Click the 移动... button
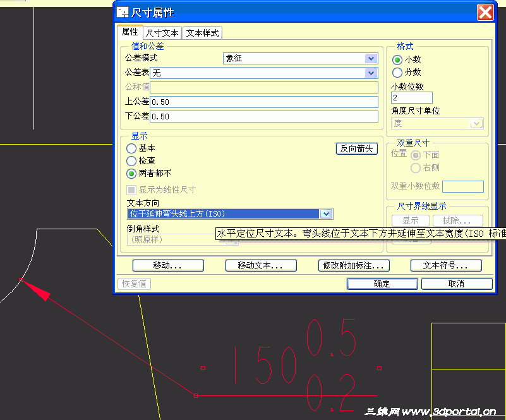 [168, 265]
